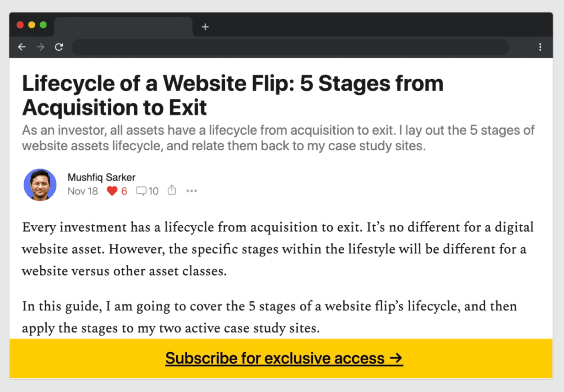The width and height of the screenshot is (564, 392).
Task: Click the red close window button
Action: (20, 25)
